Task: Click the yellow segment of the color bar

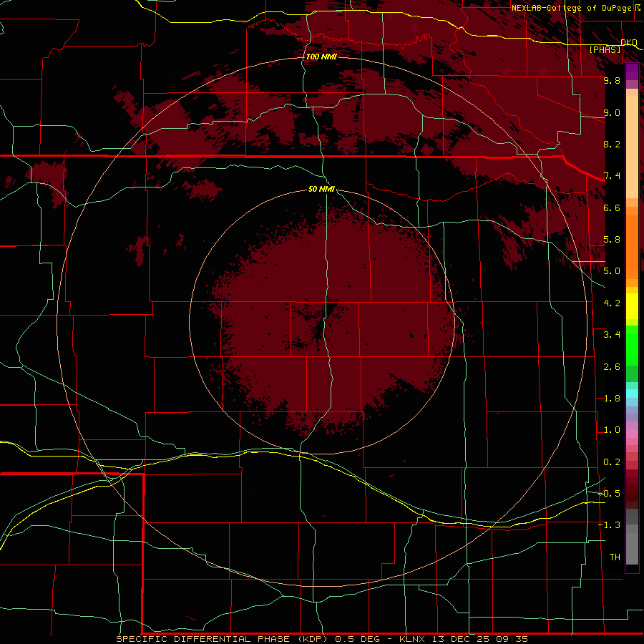Action: (x=632, y=306)
